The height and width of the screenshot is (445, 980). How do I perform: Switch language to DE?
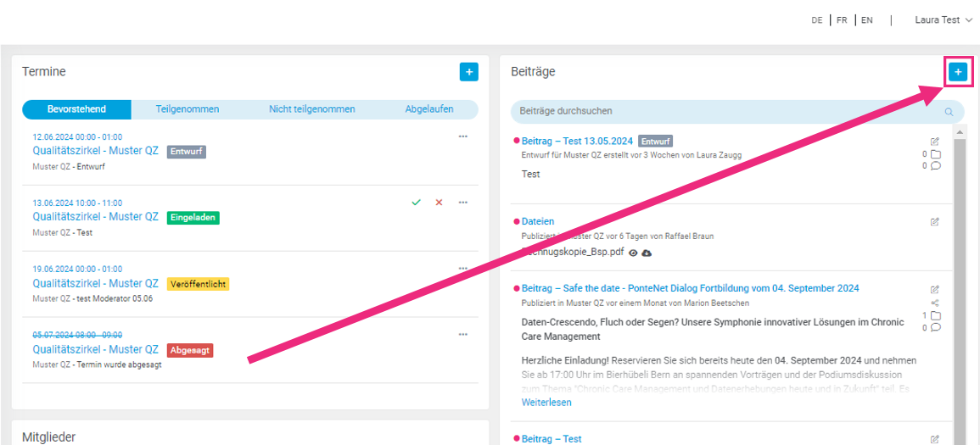817,20
